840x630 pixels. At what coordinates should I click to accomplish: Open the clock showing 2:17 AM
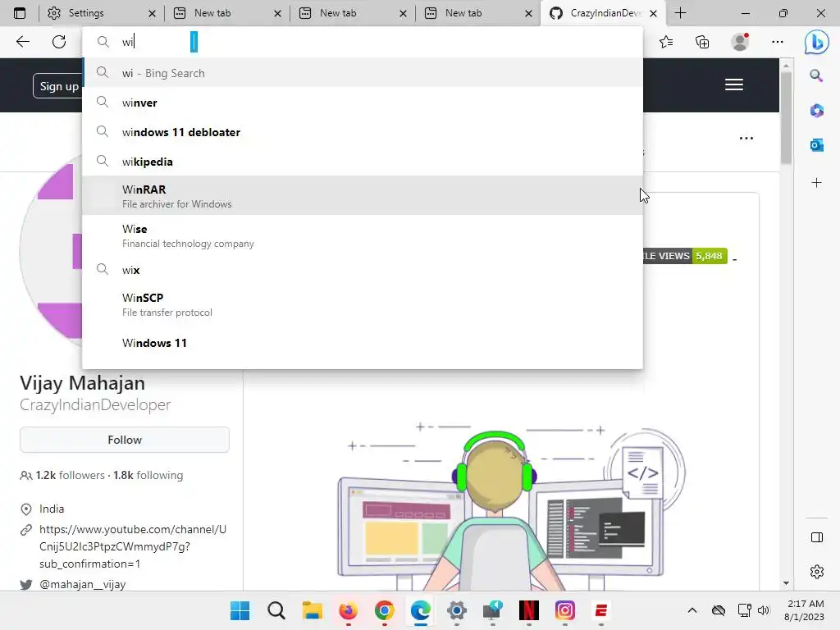tap(805, 610)
